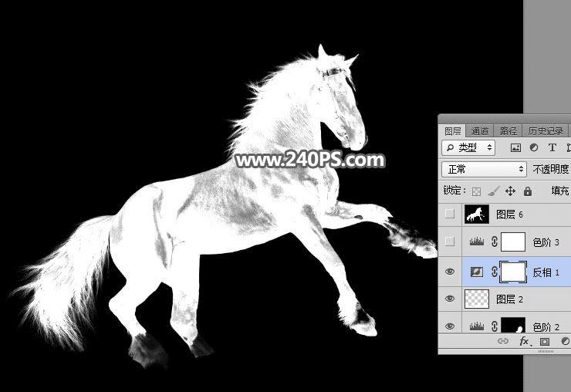Select the 图层 6 horse thumbnail
The width and height of the screenshot is (571, 392).
(477, 214)
